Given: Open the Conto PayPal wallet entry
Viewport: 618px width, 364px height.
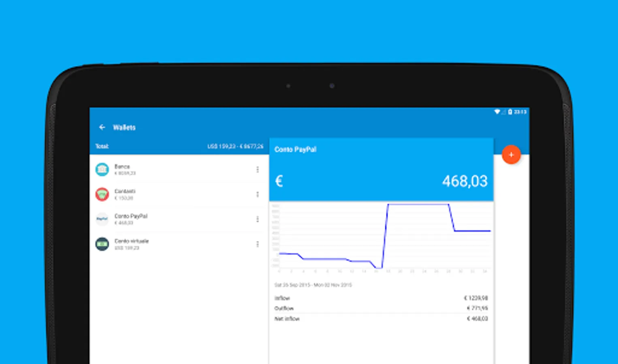Looking at the screenshot, I should tap(178, 220).
